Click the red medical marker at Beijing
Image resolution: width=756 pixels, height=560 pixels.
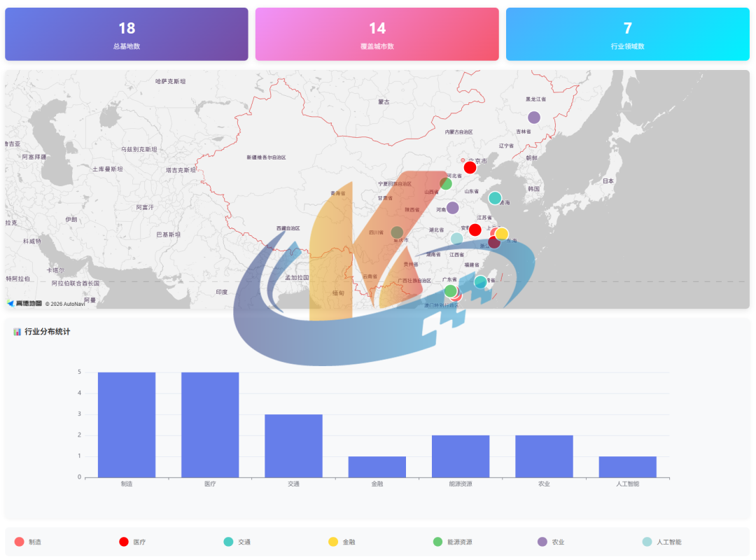(x=470, y=168)
